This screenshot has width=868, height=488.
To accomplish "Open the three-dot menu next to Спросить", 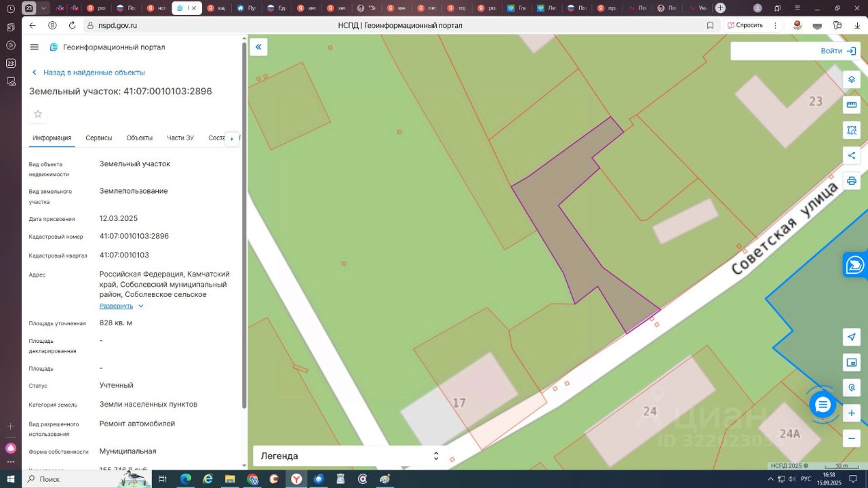I will pyautogui.click(x=774, y=25).
